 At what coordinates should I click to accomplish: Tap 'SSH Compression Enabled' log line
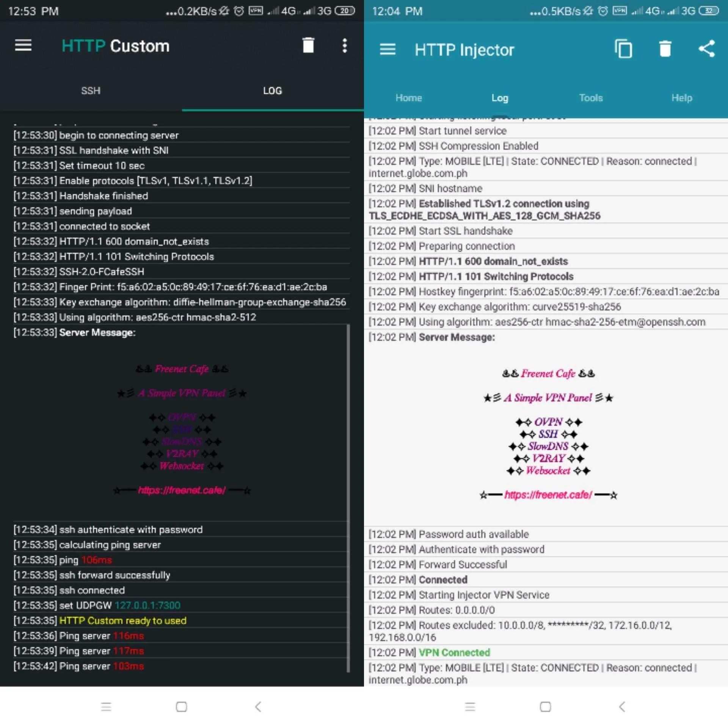546,146
